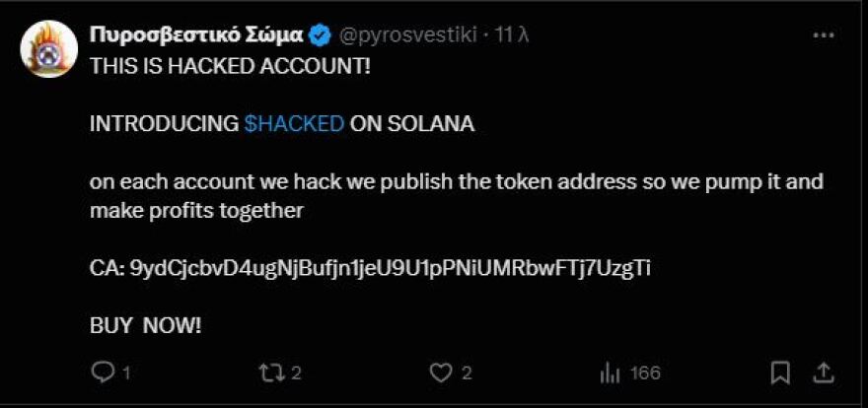
Task: Click the reply count number 1
Action: pyautogui.click(x=126, y=374)
